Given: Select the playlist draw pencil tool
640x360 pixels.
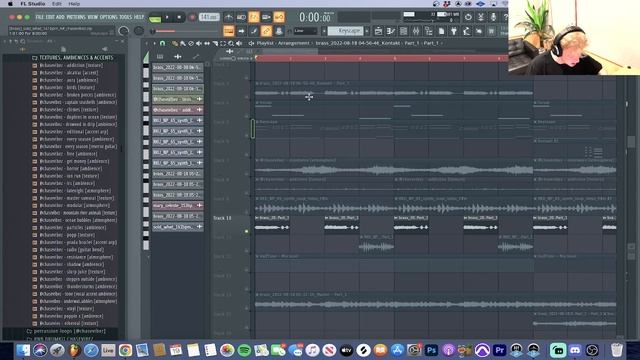Looking at the screenshot, I should [175, 43].
